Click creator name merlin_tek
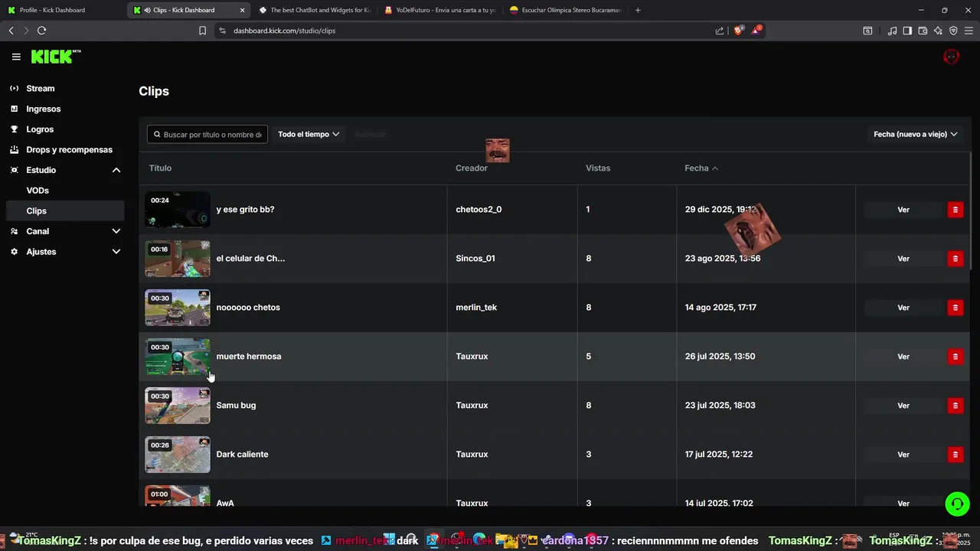Screen dimensions: 980x551 point(476,308)
